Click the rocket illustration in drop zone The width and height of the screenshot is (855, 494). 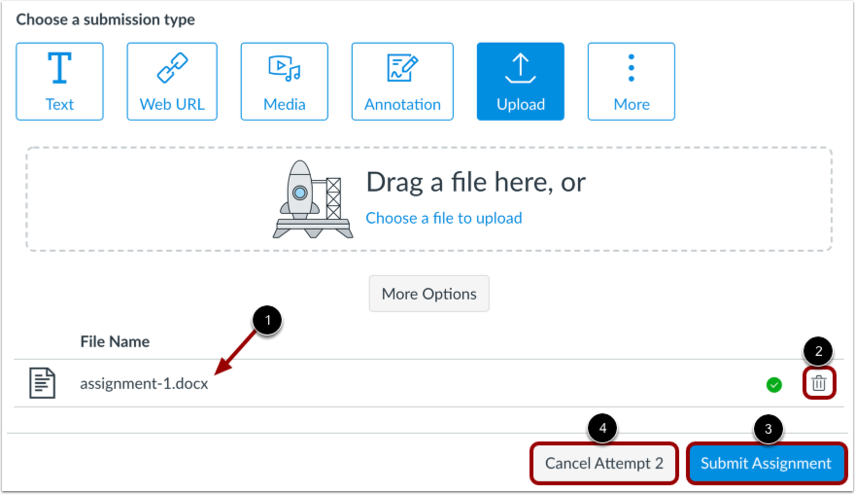(x=313, y=199)
